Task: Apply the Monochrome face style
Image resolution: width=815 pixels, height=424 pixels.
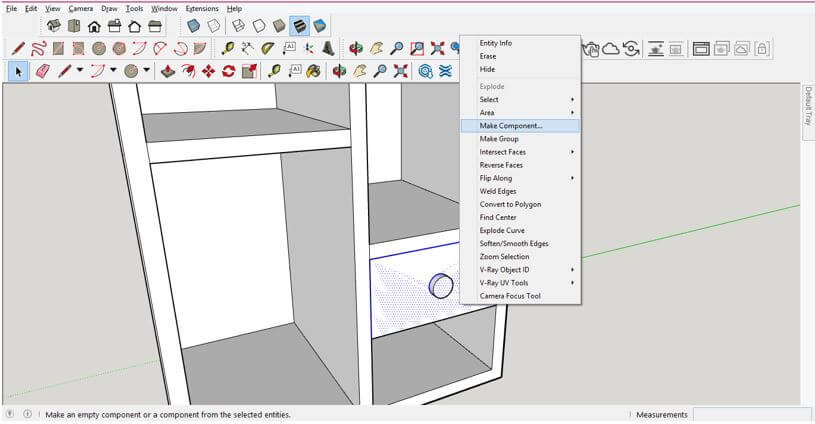Action: [x=320, y=25]
